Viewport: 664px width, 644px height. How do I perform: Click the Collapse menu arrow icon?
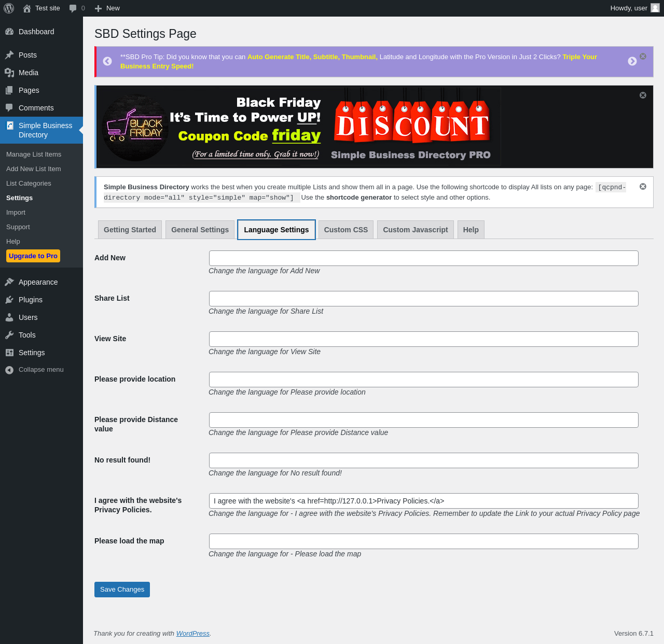tap(9, 370)
